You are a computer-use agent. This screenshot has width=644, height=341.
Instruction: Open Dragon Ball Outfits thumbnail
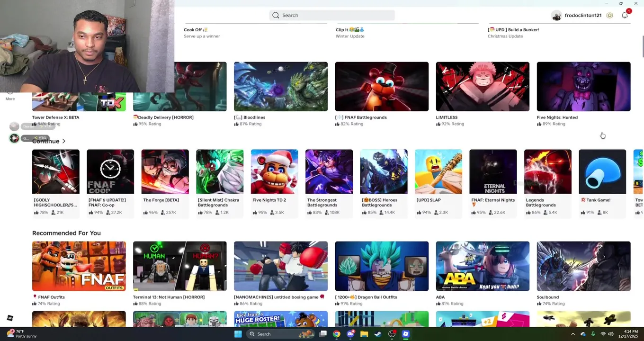382,266
